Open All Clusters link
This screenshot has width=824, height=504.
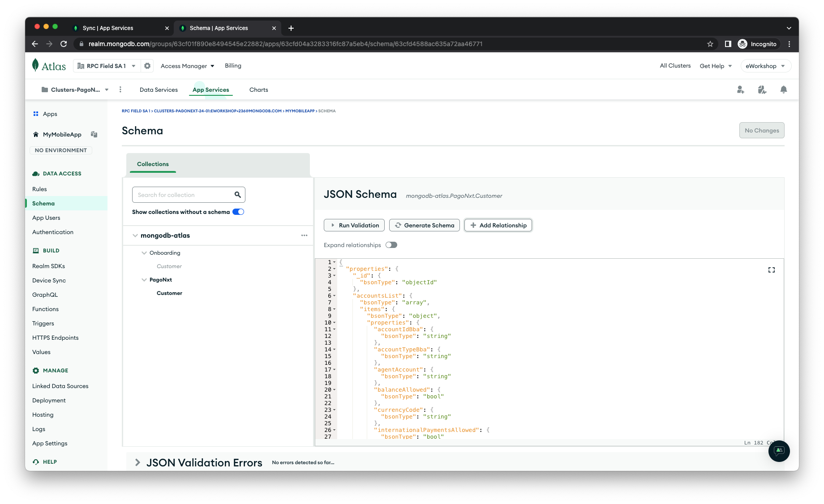click(675, 66)
